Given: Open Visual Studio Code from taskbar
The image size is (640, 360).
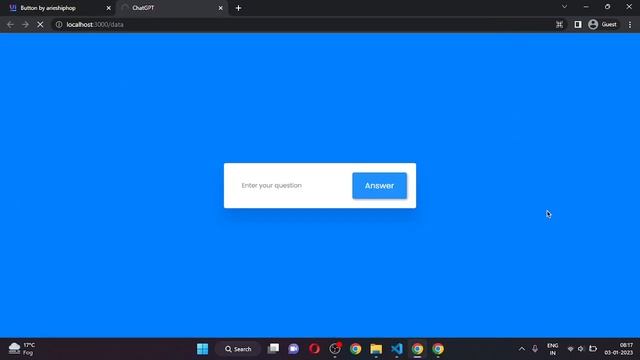Looking at the screenshot, I should [x=397, y=349].
